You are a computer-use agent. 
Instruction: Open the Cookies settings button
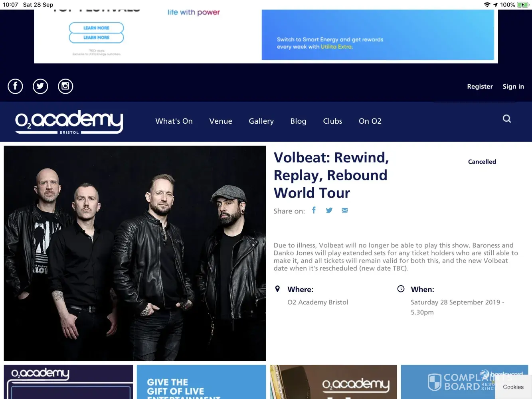point(513,387)
